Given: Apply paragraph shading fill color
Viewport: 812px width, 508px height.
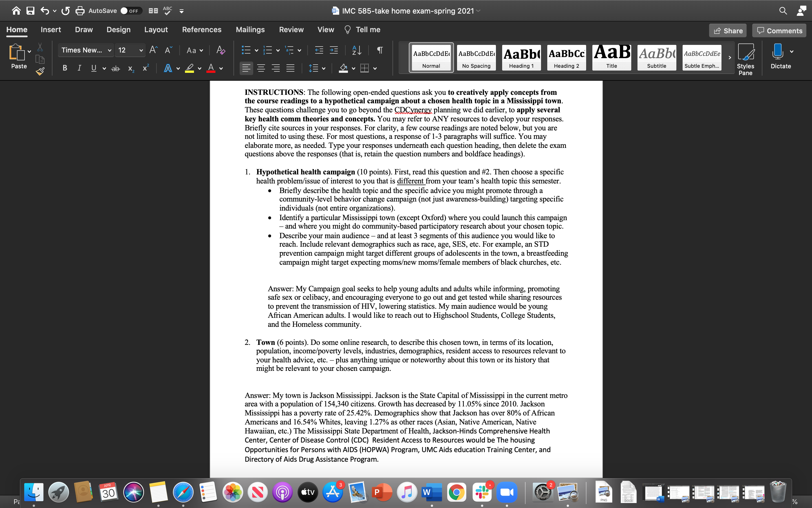Looking at the screenshot, I should (x=343, y=68).
